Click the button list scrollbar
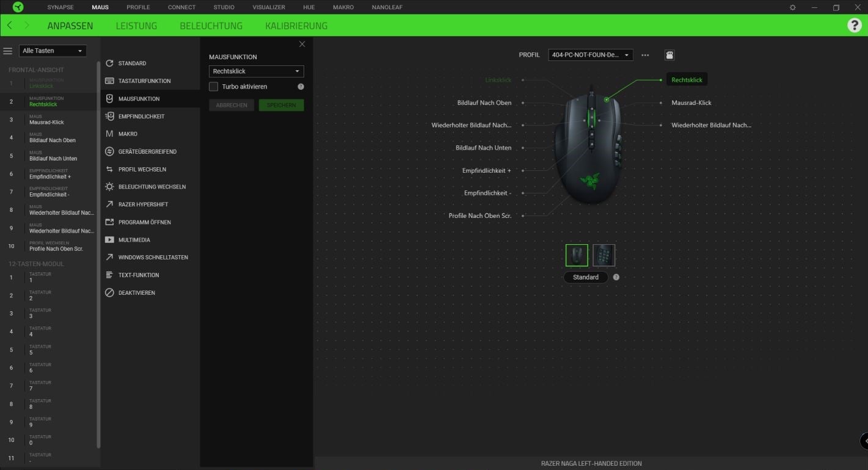 click(x=98, y=253)
